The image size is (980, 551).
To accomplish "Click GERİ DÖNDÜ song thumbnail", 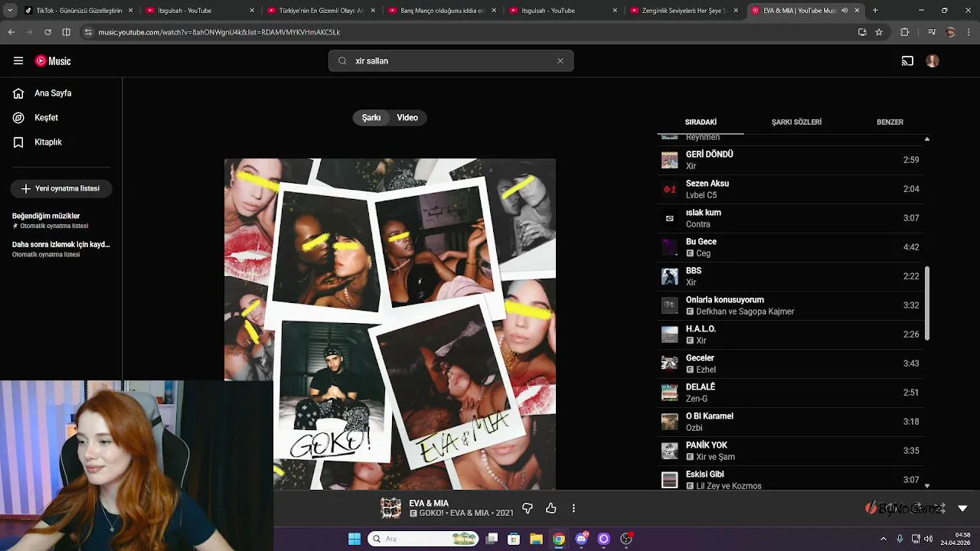I will pyautogui.click(x=670, y=160).
